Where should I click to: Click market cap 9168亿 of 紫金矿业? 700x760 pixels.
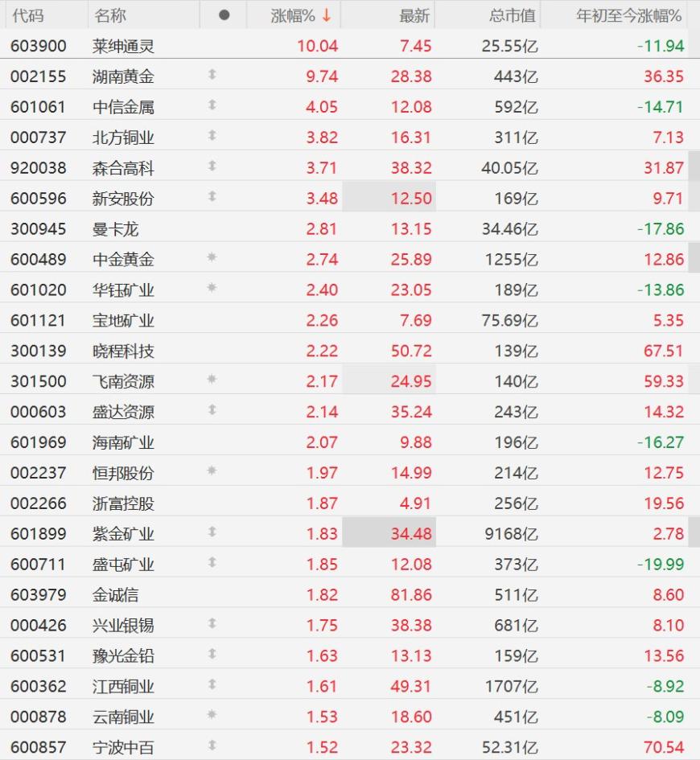click(x=512, y=534)
